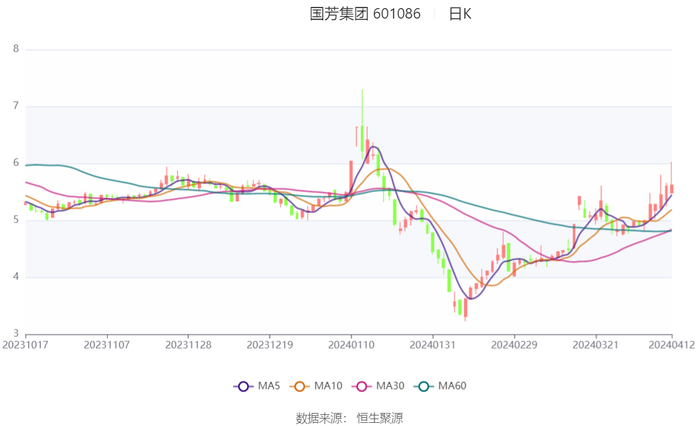Click the 20240110 date axis label
This screenshot has width=700, height=426.
tap(351, 345)
